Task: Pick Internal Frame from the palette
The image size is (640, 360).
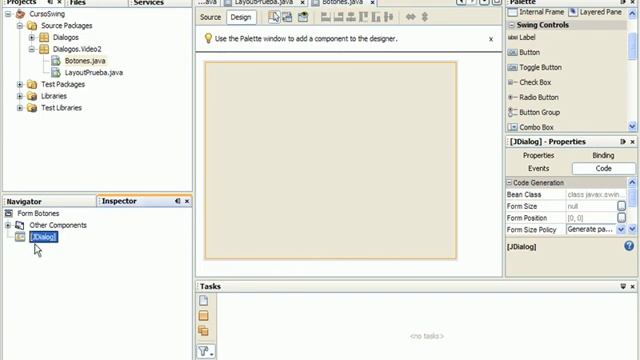Action: (536, 12)
